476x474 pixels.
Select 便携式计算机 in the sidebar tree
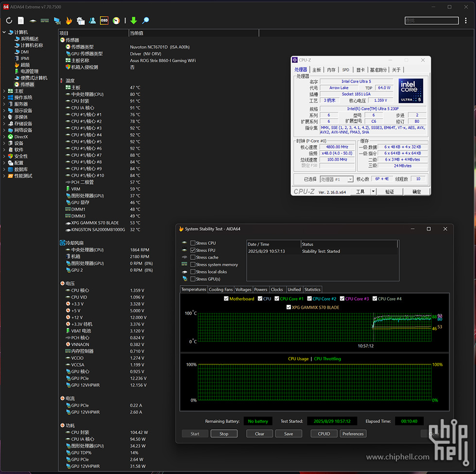click(34, 78)
